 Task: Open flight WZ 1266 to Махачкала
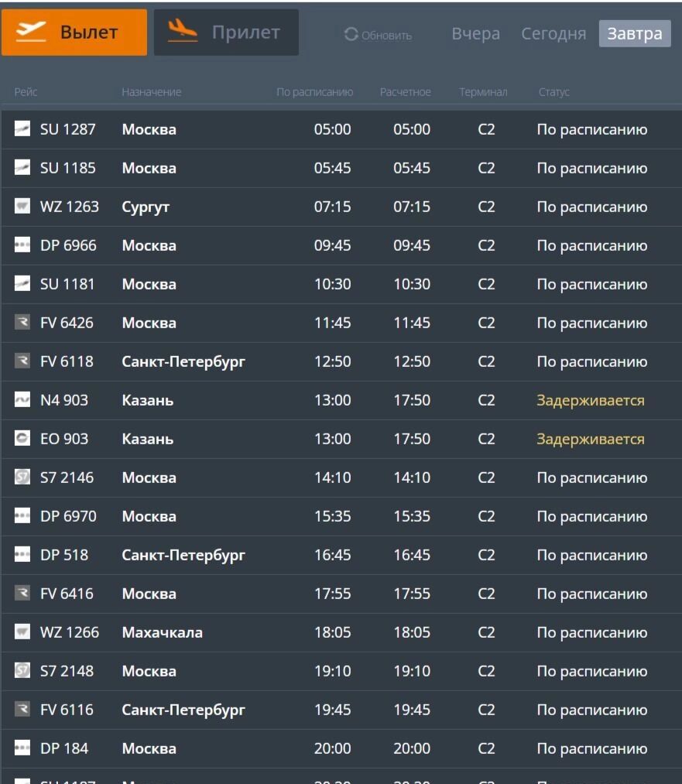(x=162, y=632)
